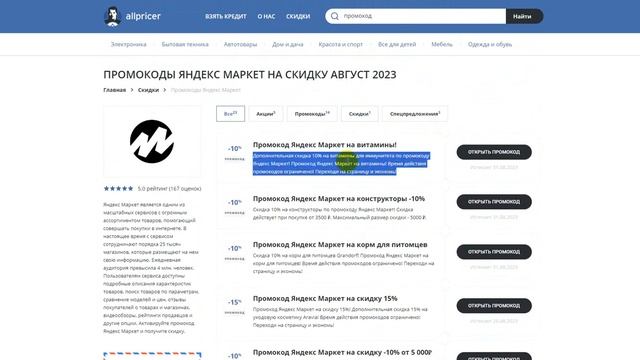The height and width of the screenshot is (360, 640).
Task: Click the page heading ПРОМОКОДЫ ЯНДЕКС МАРКЕТ
Action: point(250,75)
